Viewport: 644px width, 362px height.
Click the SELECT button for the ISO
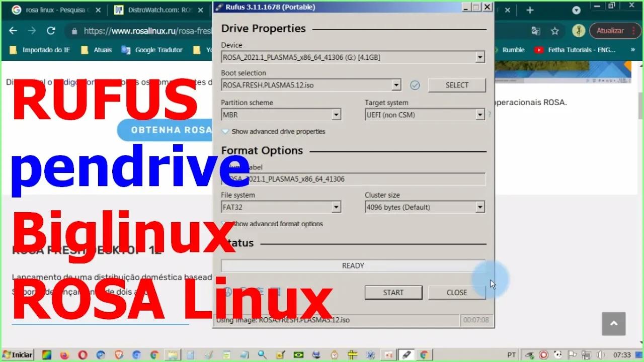pos(456,85)
